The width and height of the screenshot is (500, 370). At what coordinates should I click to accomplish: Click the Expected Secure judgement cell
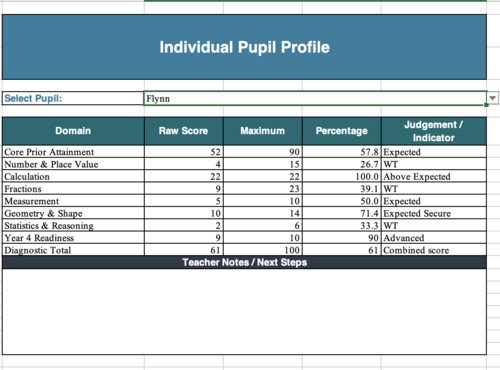tap(434, 213)
